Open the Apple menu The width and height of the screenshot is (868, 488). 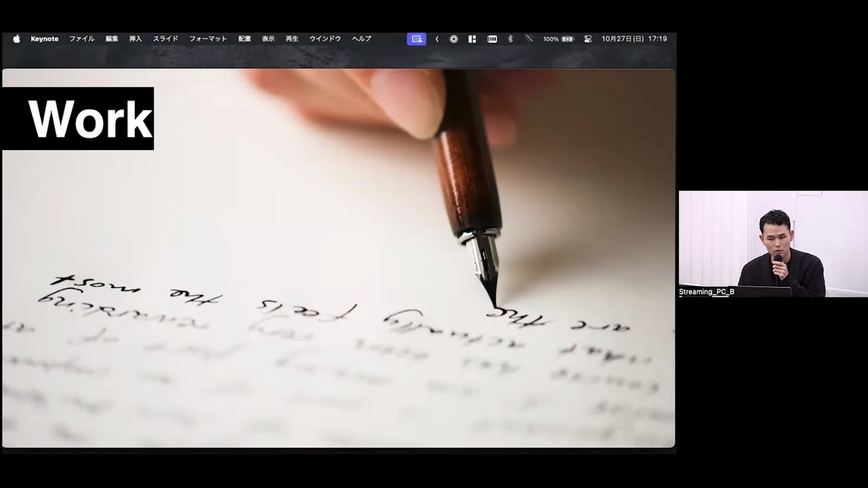(x=17, y=39)
